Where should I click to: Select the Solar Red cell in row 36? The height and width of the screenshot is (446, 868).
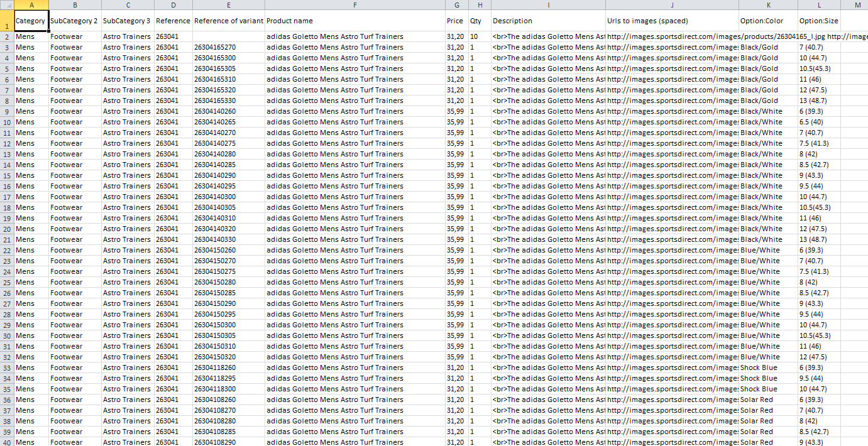[768, 400]
